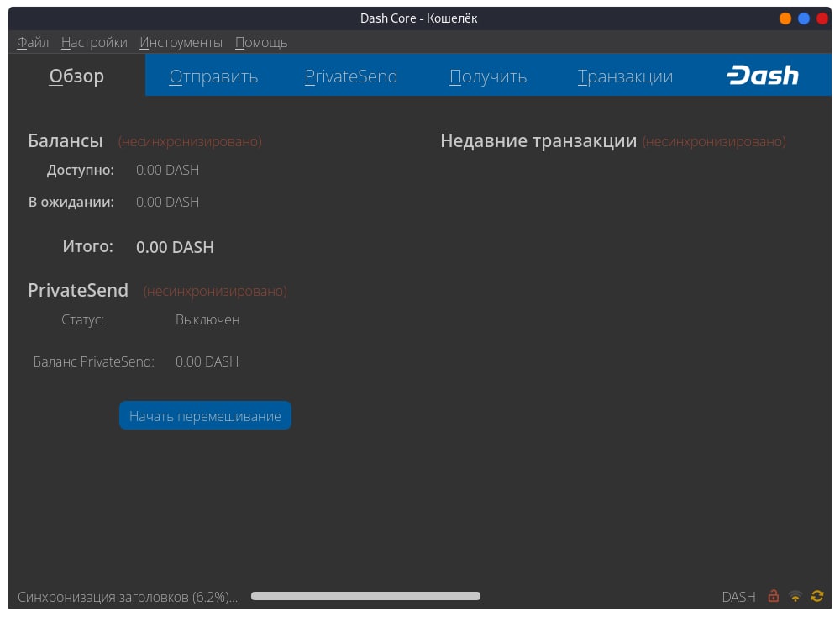The width and height of the screenshot is (840, 617).
Task: Open the Настройки menu
Action: point(94,42)
